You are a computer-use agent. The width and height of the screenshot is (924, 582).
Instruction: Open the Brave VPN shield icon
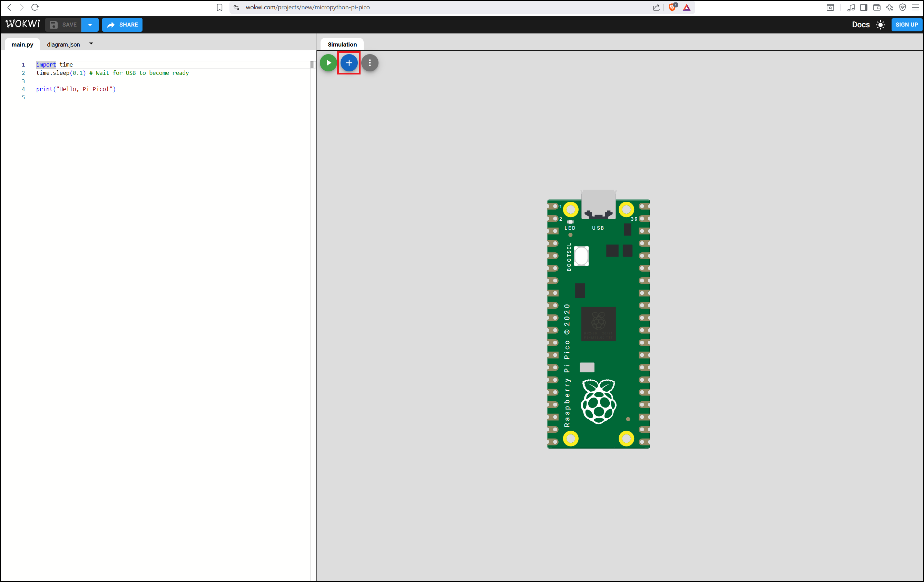[903, 7]
